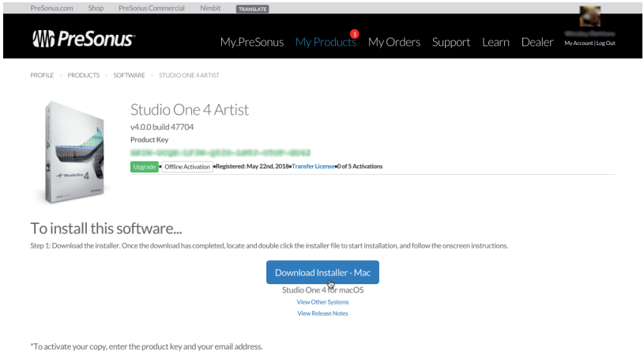Open PreSonus Commercial link

[152, 8]
